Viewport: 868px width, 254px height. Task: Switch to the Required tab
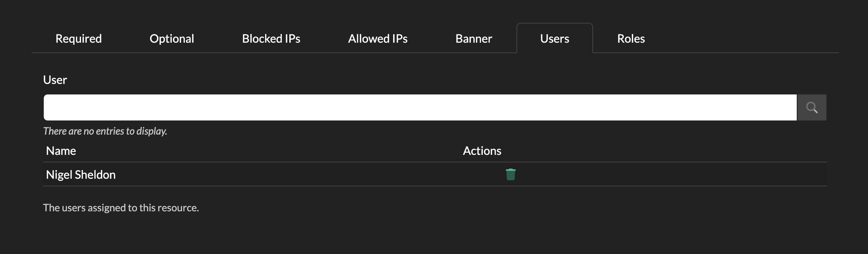(78, 39)
